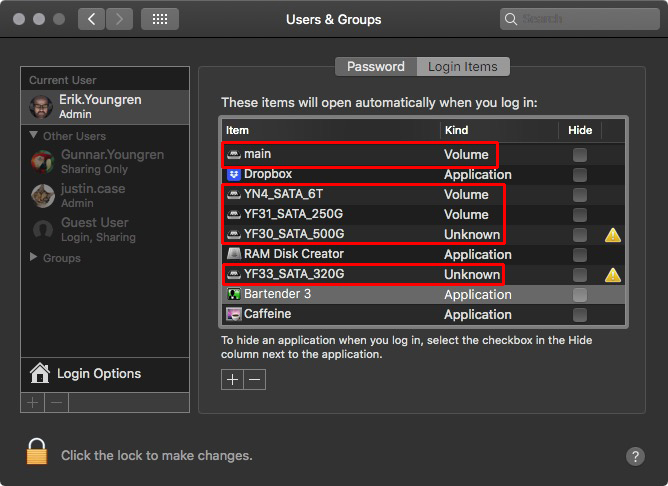The width and height of the screenshot is (668, 486).
Task: Click the help question mark button
Action: tap(635, 456)
